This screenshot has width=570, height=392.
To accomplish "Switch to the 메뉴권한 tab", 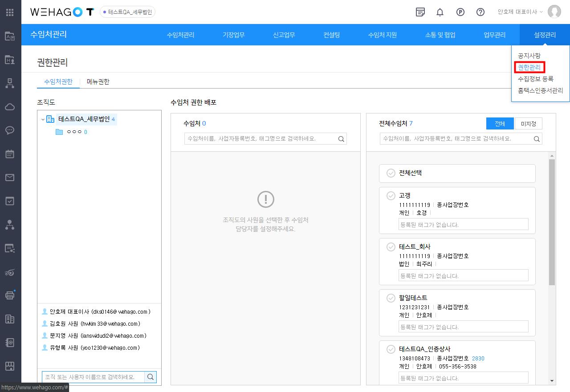I will point(98,81).
